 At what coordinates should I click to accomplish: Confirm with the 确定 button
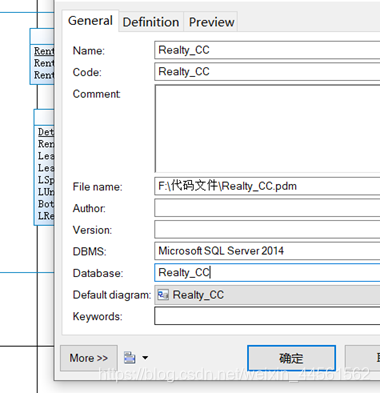pyautogui.click(x=291, y=358)
